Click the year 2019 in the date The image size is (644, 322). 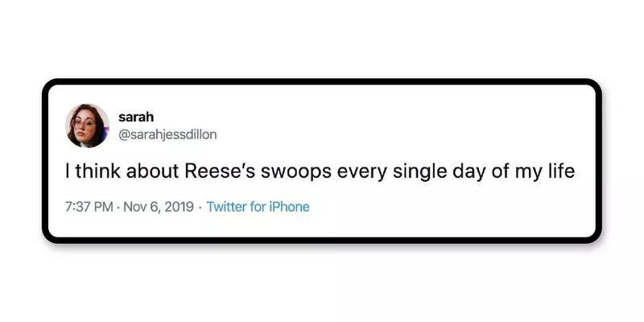coord(179,207)
